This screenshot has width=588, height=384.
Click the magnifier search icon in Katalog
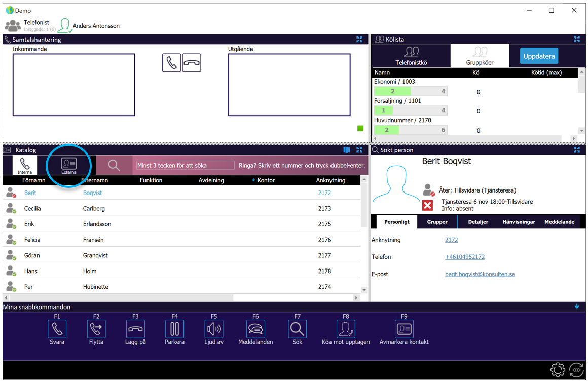click(x=114, y=165)
